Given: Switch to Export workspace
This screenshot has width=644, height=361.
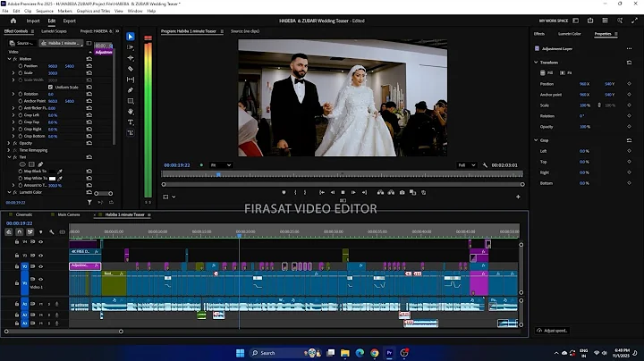Looking at the screenshot, I should (x=70, y=21).
